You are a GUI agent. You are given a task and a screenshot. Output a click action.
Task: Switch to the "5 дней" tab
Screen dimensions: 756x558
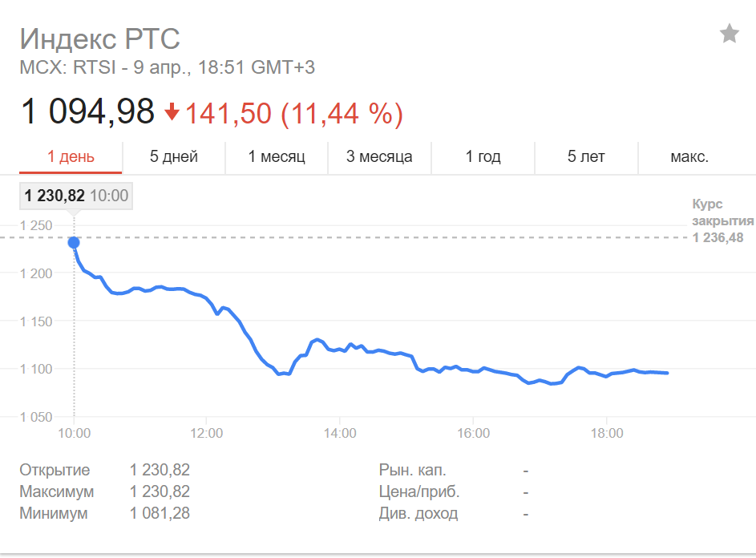pyautogui.click(x=174, y=156)
